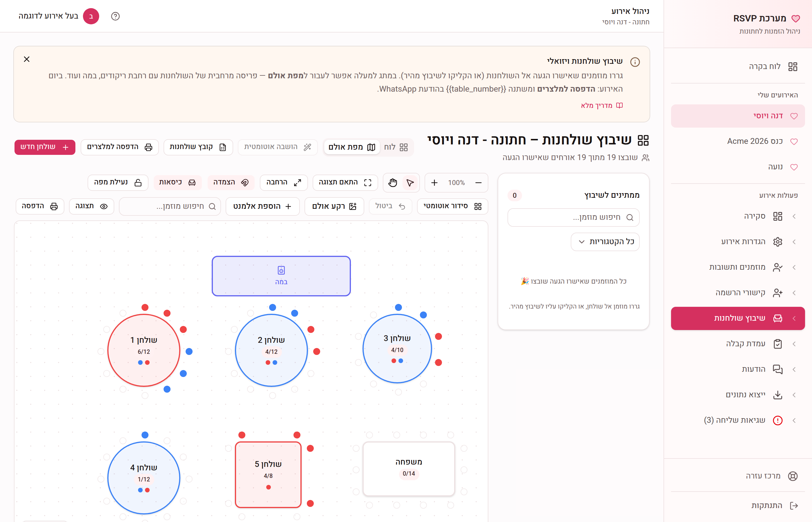The width and height of the screenshot is (812, 522).
Task: Toggle the כיסאות chairs display
Action: 177,183
